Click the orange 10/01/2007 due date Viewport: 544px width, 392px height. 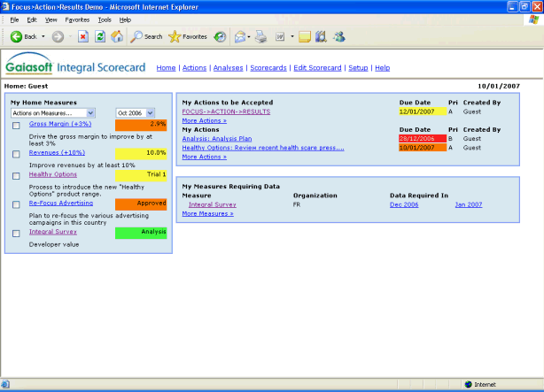tap(423, 148)
